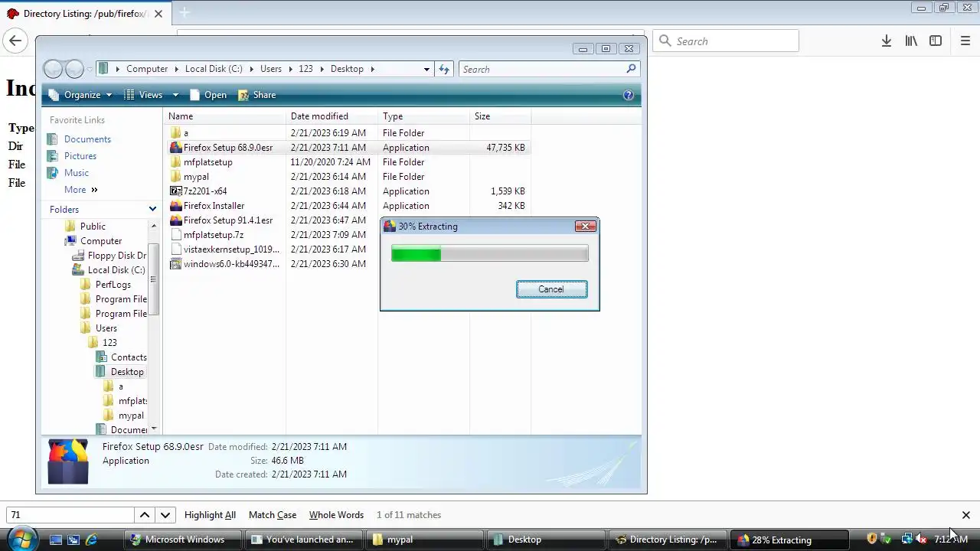Open Firefox downloads arrow icon
980x551 pixels.
887,41
